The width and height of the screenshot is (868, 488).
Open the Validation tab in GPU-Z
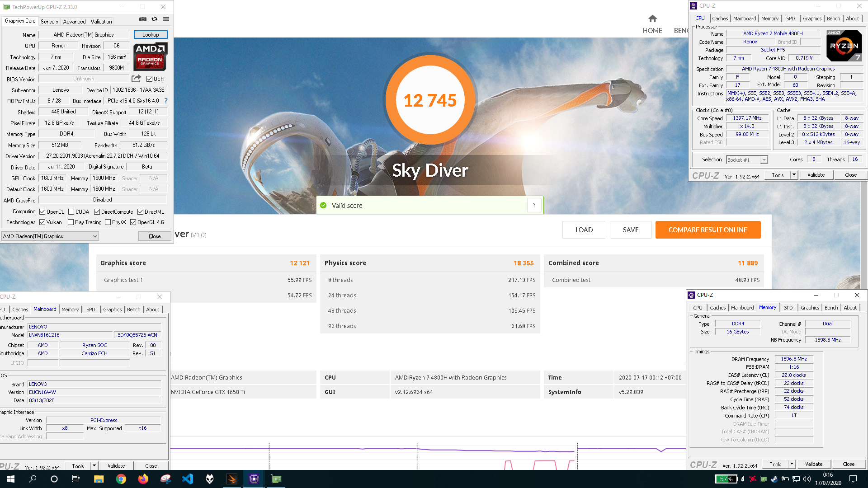click(x=101, y=21)
